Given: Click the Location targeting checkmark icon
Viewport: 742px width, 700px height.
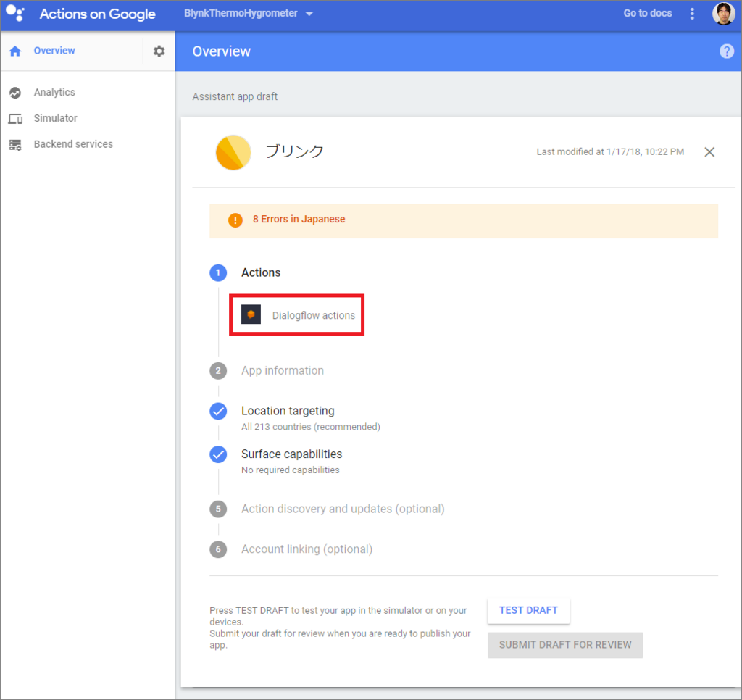Looking at the screenshot, I should pyautogui.click(x=218, y=412).
